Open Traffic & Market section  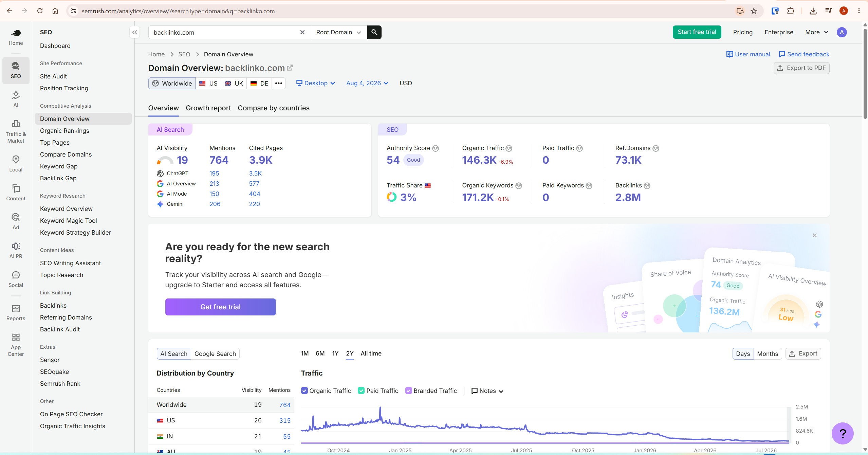16,131
